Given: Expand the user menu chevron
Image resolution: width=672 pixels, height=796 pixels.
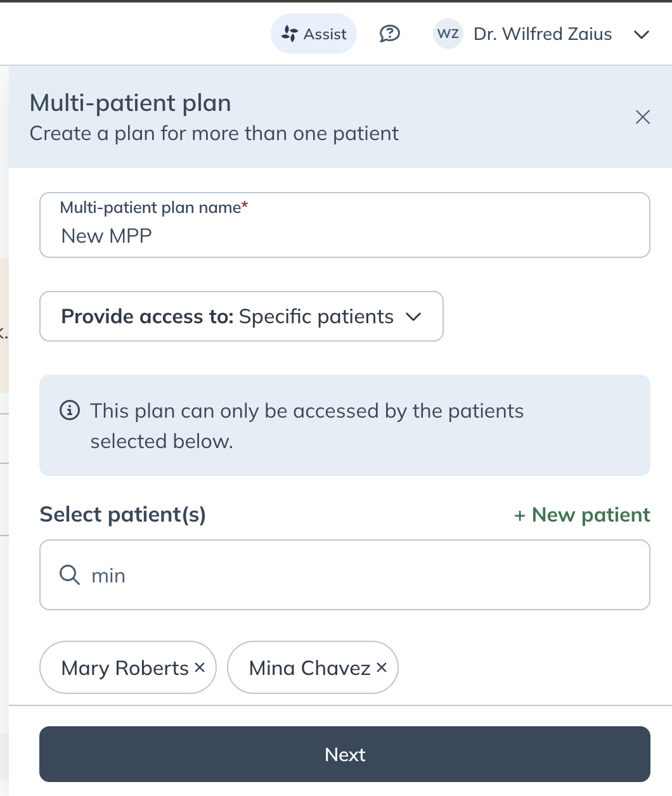Looking at the screenshot, I should 642,34.
